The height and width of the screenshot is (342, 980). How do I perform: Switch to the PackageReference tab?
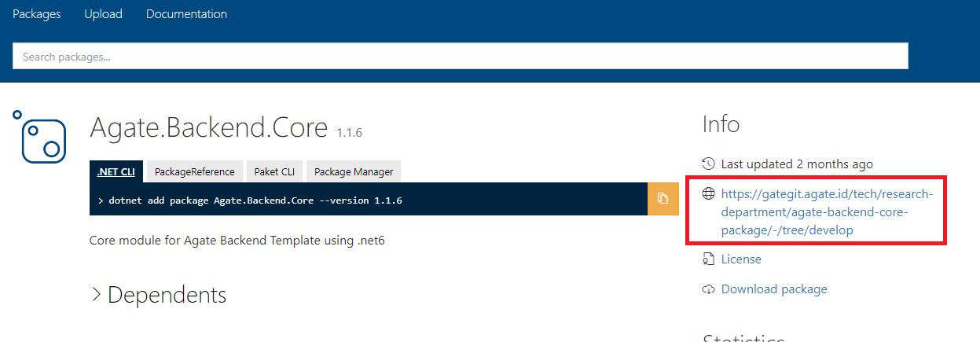point(194,171)
